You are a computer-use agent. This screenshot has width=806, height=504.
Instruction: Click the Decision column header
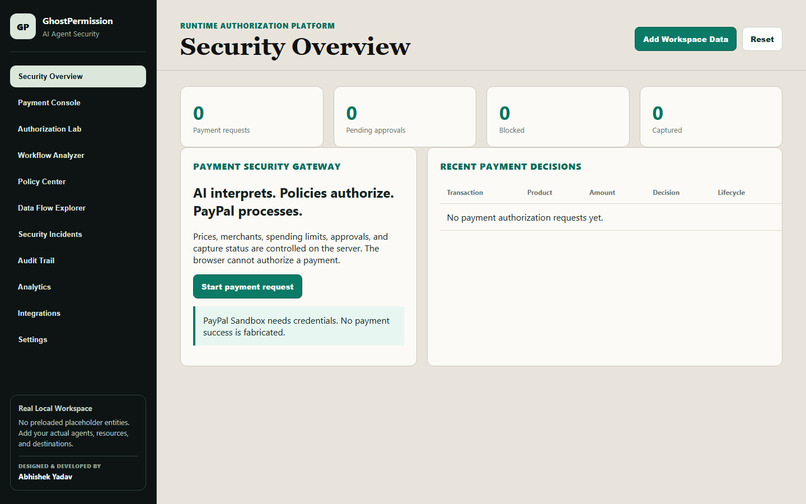pos(666,192)
